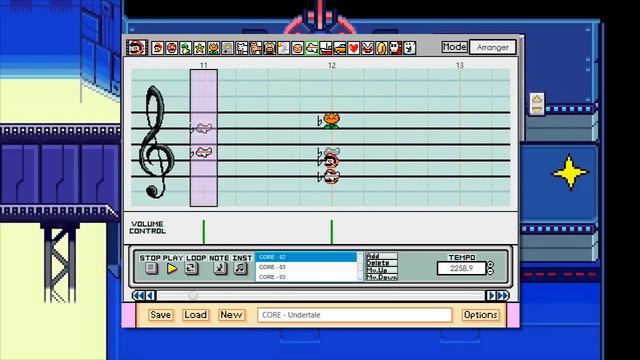Start the song with PLAY

[x=172, y=268]
